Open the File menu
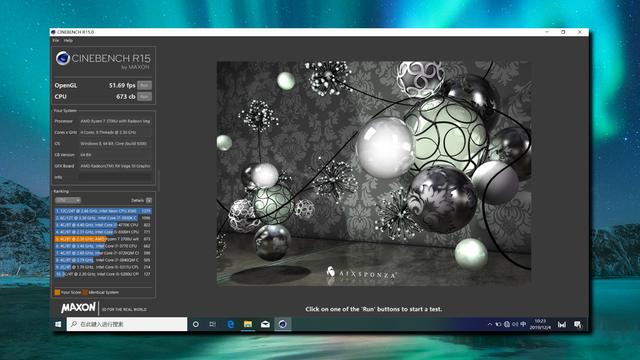This screenshot has height=360, width=640. click(x=56, y=40)
